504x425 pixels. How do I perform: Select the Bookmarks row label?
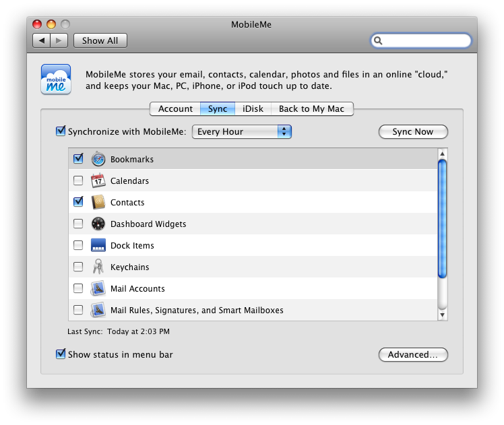(x=132, y=159)
